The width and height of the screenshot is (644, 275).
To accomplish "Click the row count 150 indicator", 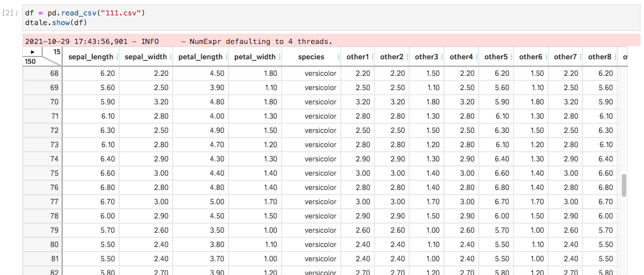I will click(30, 62).
